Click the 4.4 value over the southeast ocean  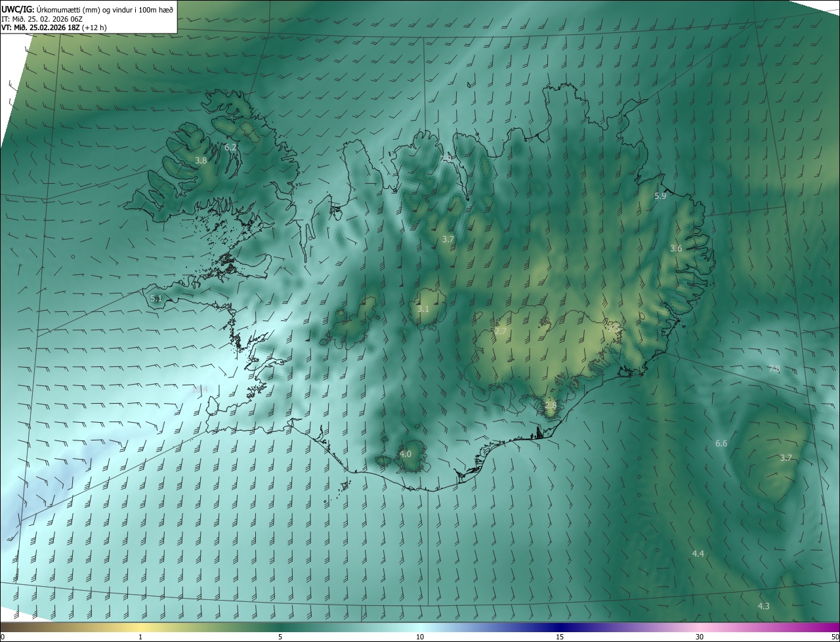tap(698, 554)
